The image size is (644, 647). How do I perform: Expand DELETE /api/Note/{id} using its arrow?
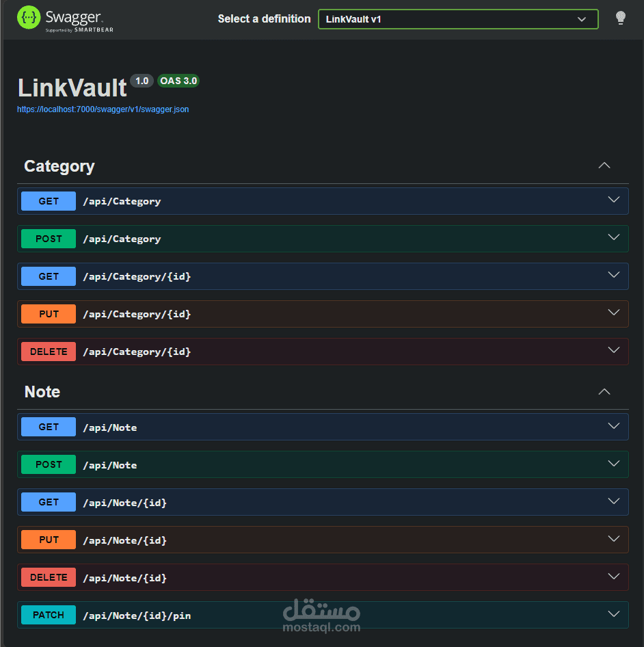pyautogui.click(x=614, y=576)
